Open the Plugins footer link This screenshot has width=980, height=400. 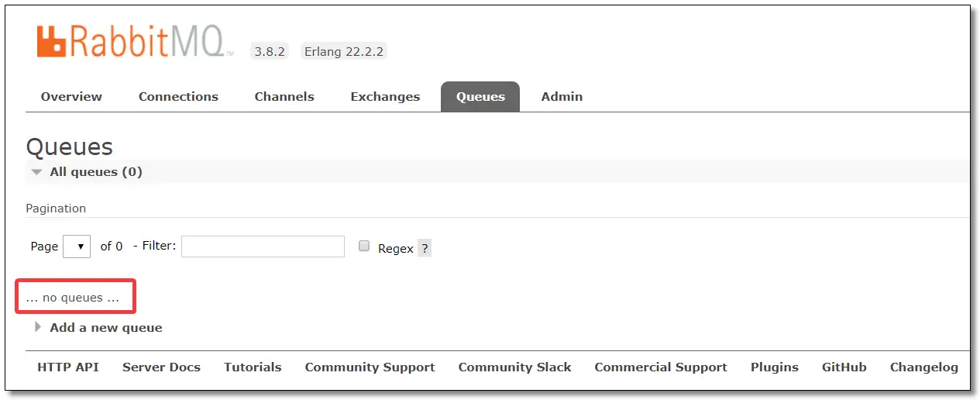pyautogui.click(x=775, y=367)
